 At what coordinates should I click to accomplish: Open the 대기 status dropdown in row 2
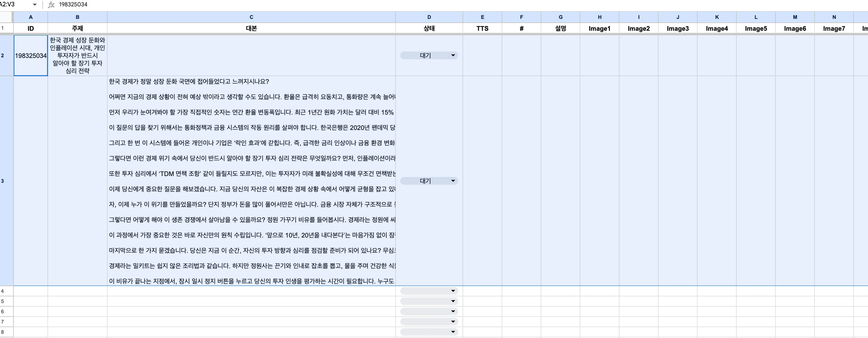(x=453, y=55)
